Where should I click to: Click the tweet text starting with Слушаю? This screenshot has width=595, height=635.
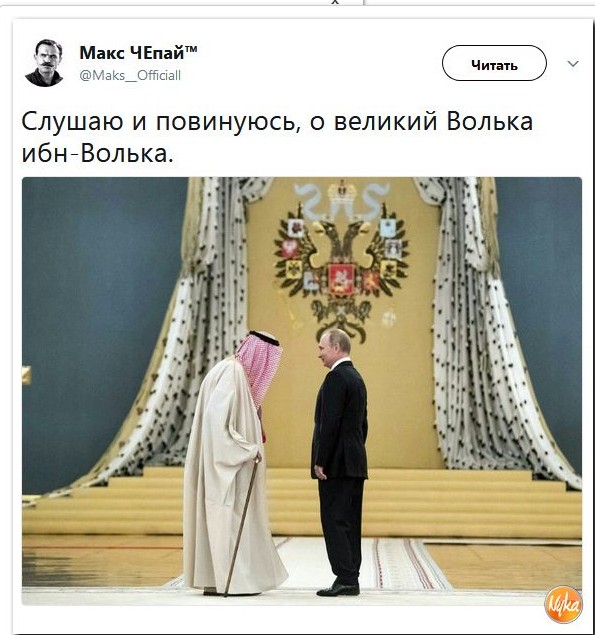tap(277, 138)
